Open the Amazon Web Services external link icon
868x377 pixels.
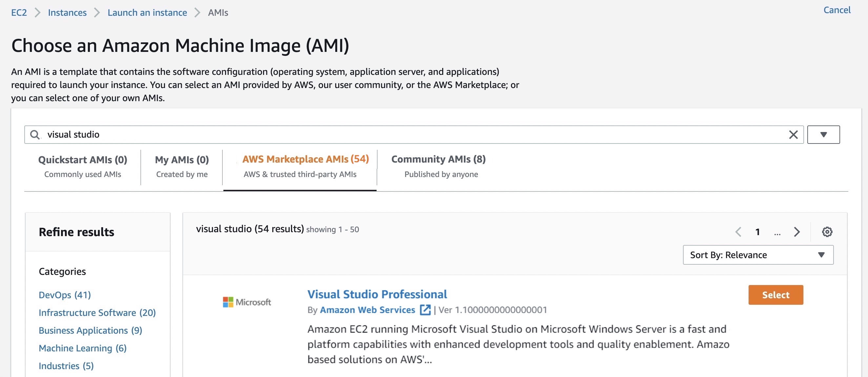425,310
